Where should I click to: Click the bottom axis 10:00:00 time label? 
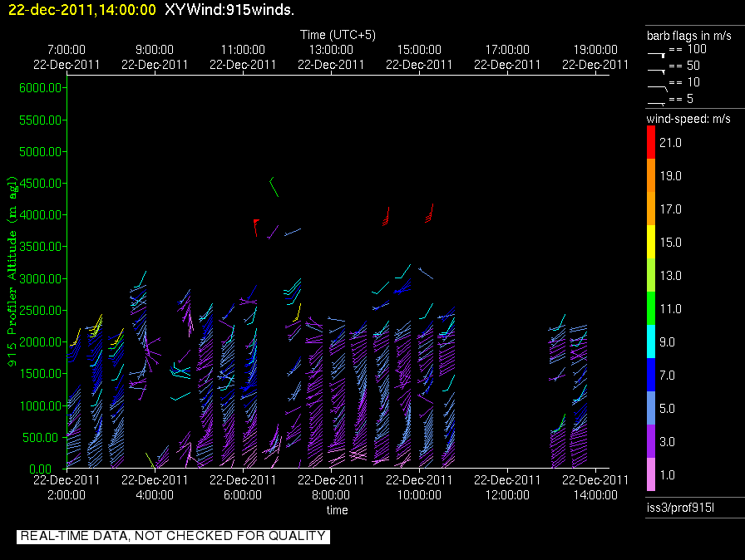tap(419, 495)
